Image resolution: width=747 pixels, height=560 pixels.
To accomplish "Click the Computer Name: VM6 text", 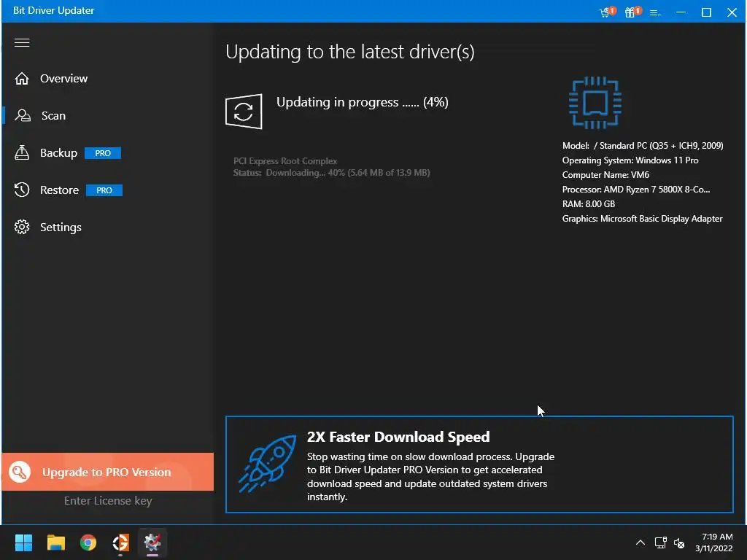I will point(605,175).
